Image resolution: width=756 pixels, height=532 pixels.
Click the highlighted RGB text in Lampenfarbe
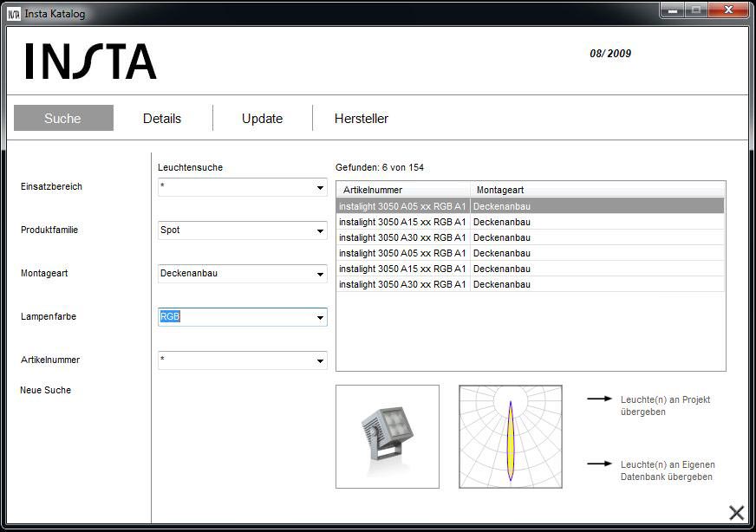click(170, 316)
